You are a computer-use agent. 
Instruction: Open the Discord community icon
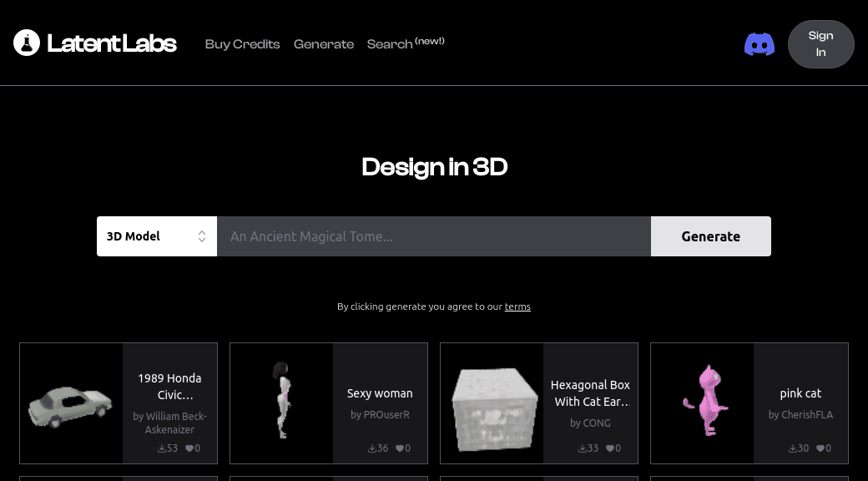759,44
